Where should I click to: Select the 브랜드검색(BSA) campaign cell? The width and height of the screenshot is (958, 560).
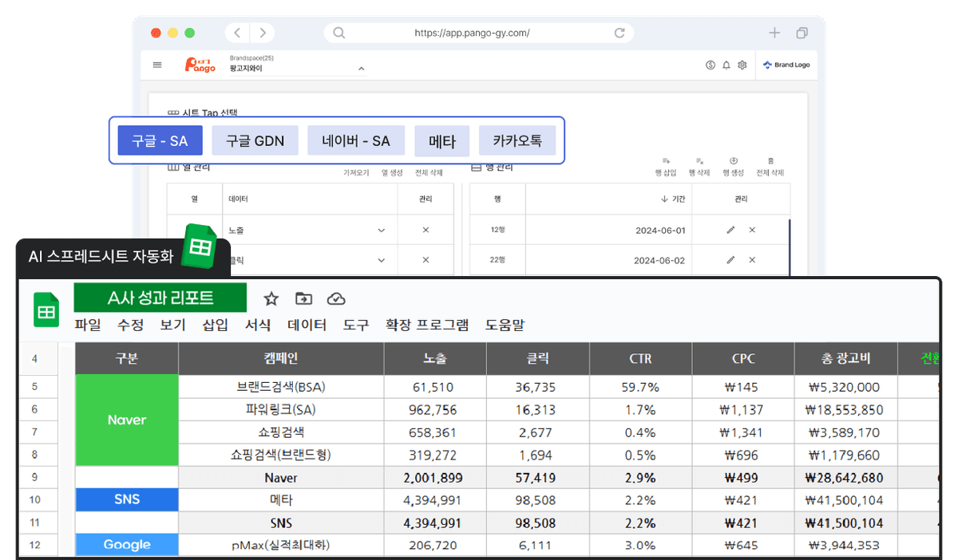click(x=281, y=387)
